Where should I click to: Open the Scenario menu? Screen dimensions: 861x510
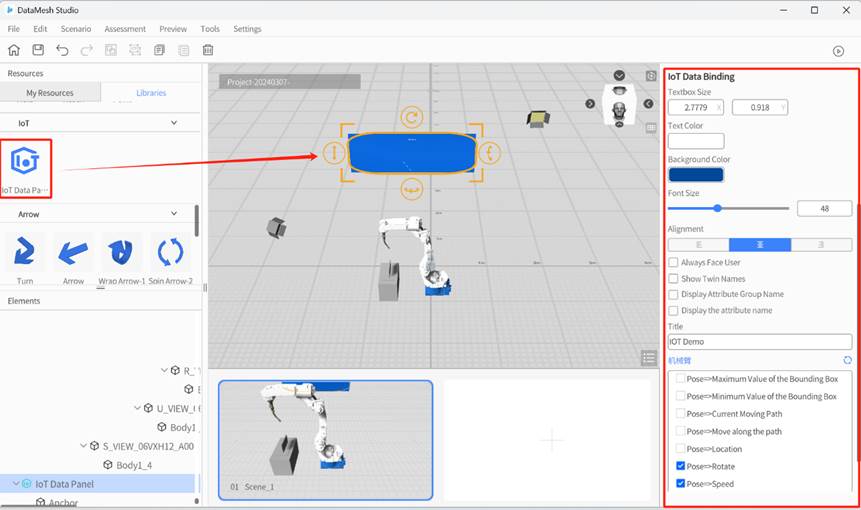point(75,29)
